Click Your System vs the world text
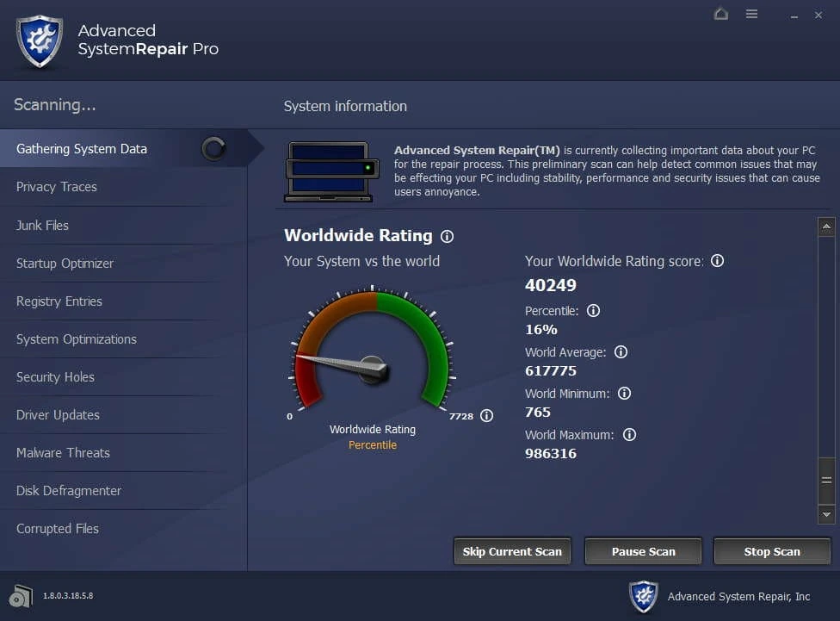This screenshot has width=840, height=621. [361, 261]
